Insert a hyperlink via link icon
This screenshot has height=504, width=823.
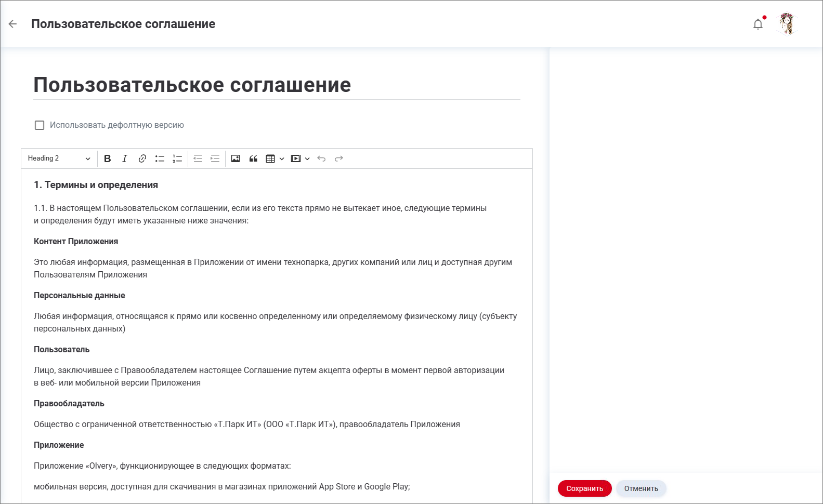coord(142,158)
